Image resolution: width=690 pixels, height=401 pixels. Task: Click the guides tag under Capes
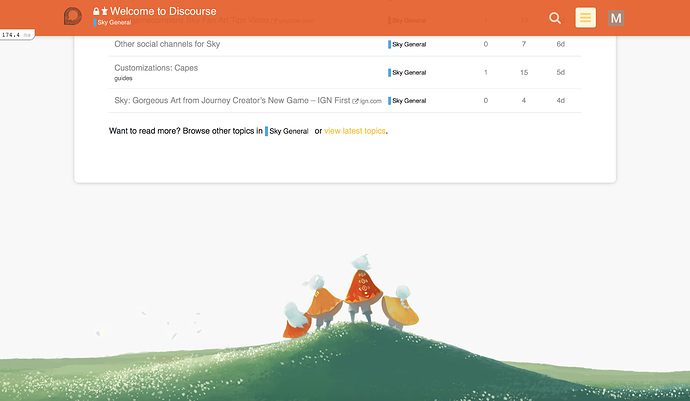pos(123,78)
